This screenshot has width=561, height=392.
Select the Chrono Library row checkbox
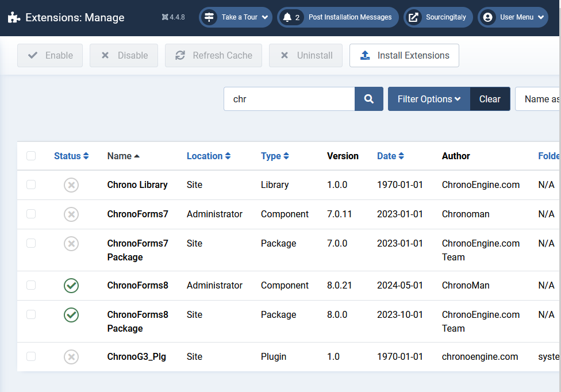pos(31,185)
